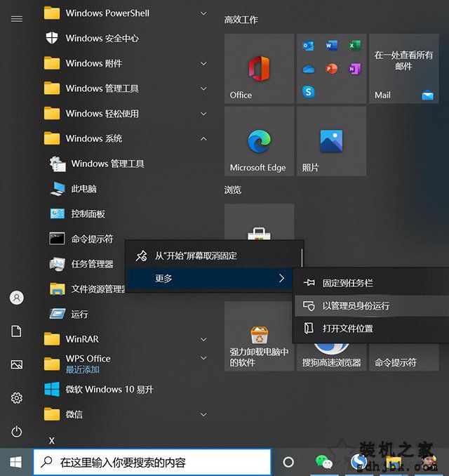The width and height of the screenshot is (449, 476).
Task: Open the 更多 submenu
Action: click(x=210, y=279)
